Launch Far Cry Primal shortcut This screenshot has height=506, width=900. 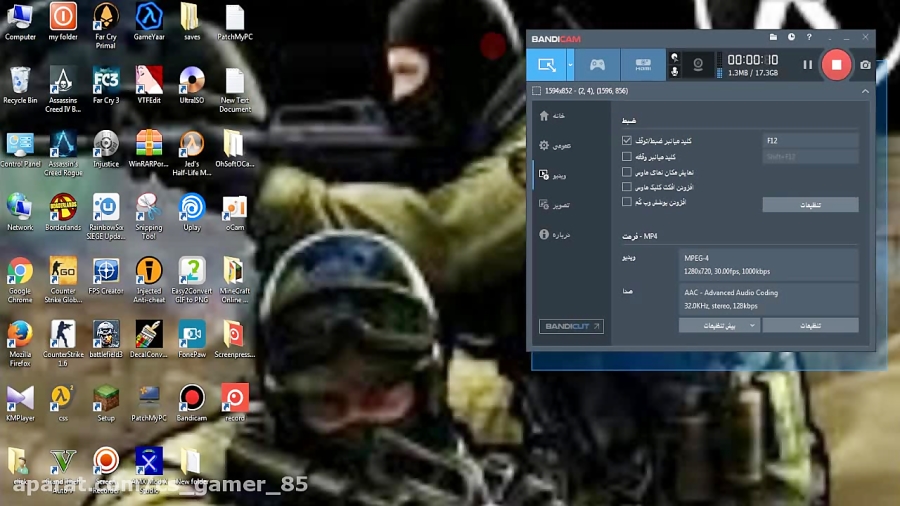tap(106, 26)
